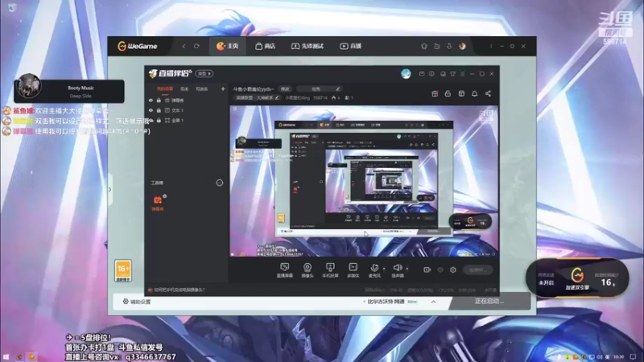
Task: Add 直播屏幕 screen capture source
Action: click(x=285, y=270)
